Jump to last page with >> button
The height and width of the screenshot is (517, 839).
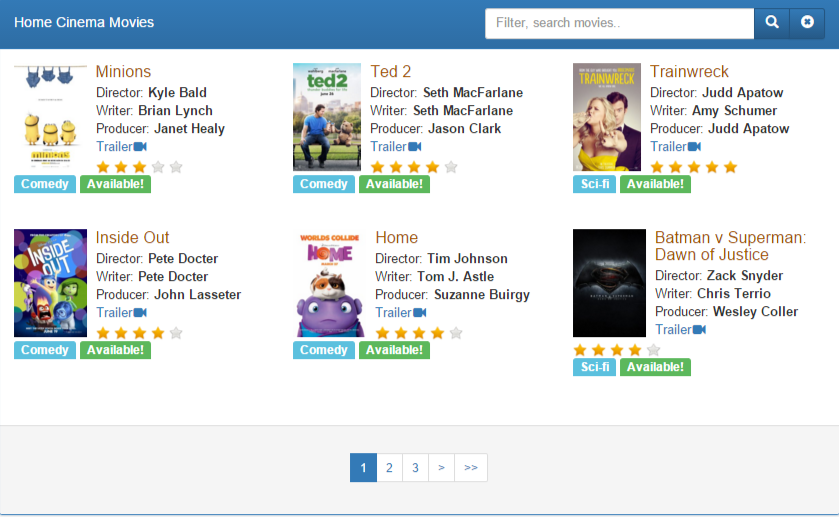(x=471, y=468)
